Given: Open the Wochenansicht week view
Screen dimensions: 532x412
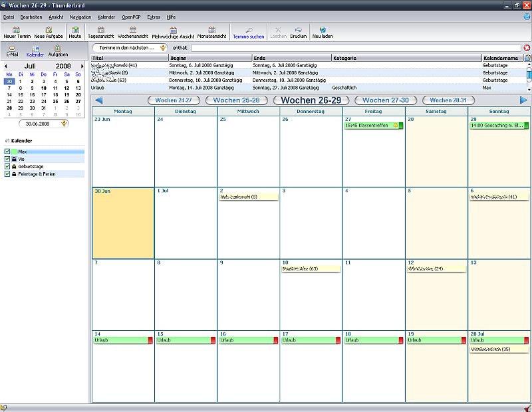Looking at the screenshot, I should point(133,31).
